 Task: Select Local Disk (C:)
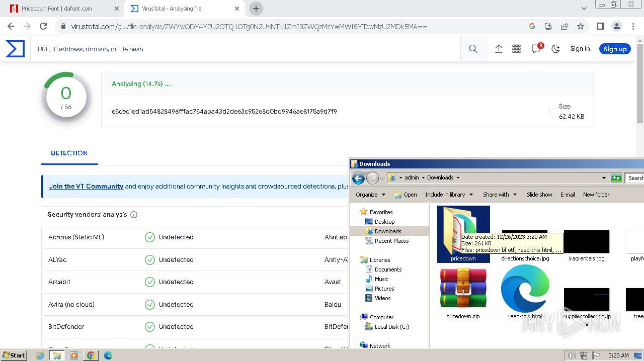392,327
